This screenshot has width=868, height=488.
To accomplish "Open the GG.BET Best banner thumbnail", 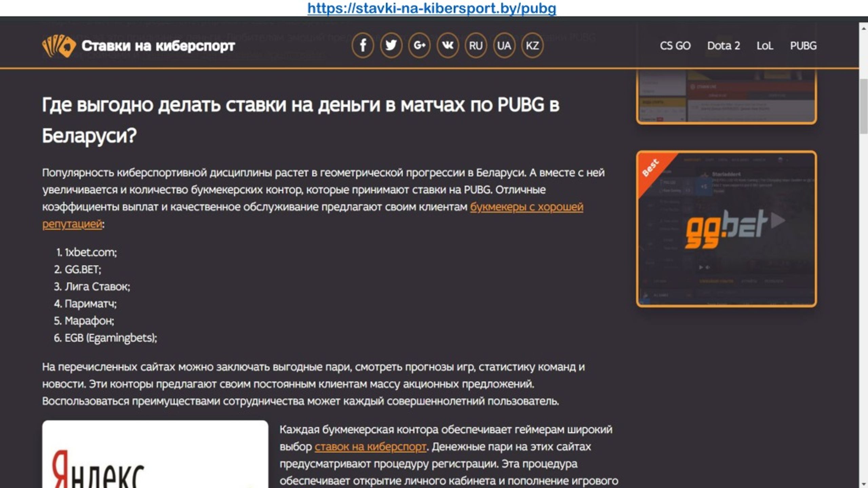I will tap(726, 229).
